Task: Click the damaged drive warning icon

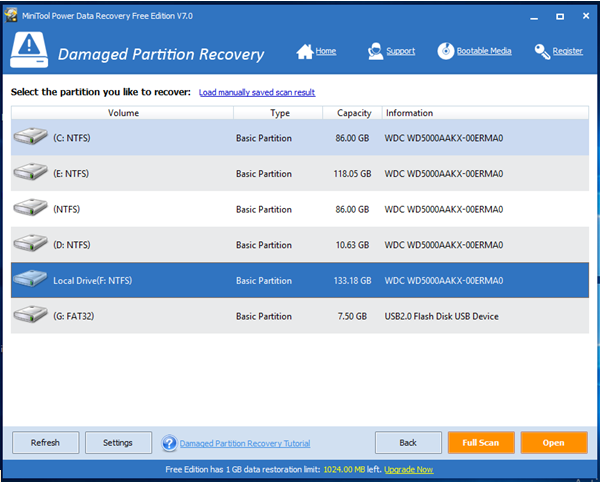Action: point(29,50)
